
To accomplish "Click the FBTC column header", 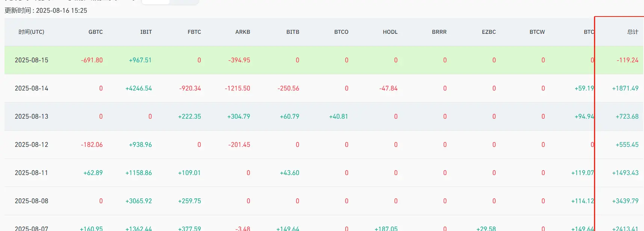I will click(x=194, y=32).
